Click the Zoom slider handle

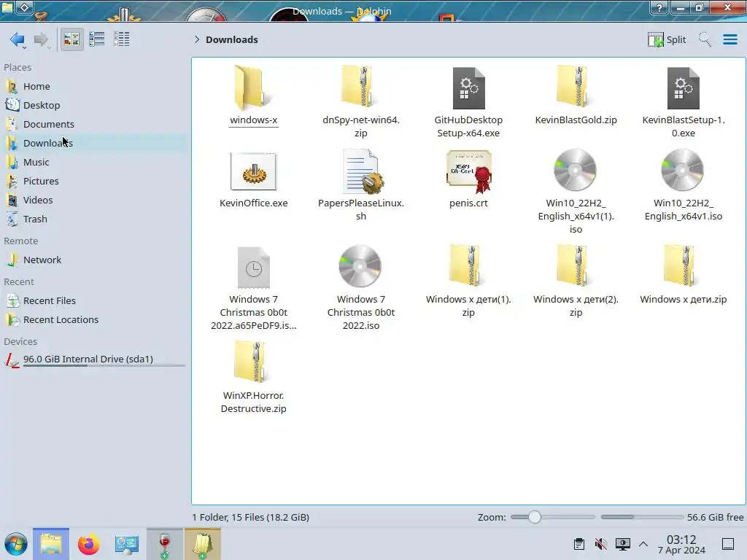tap(535, 517)
